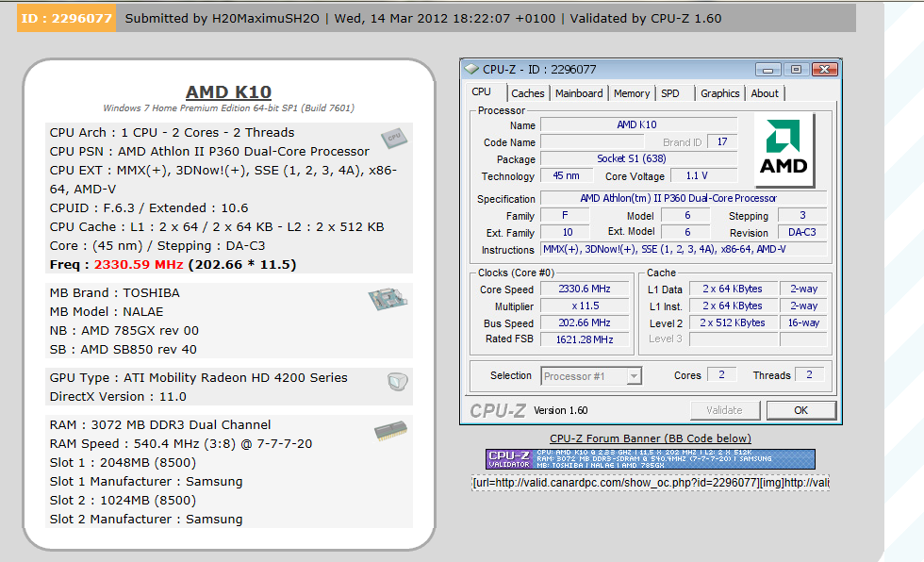Click the Revision value DA-C3

pos(802,232)
